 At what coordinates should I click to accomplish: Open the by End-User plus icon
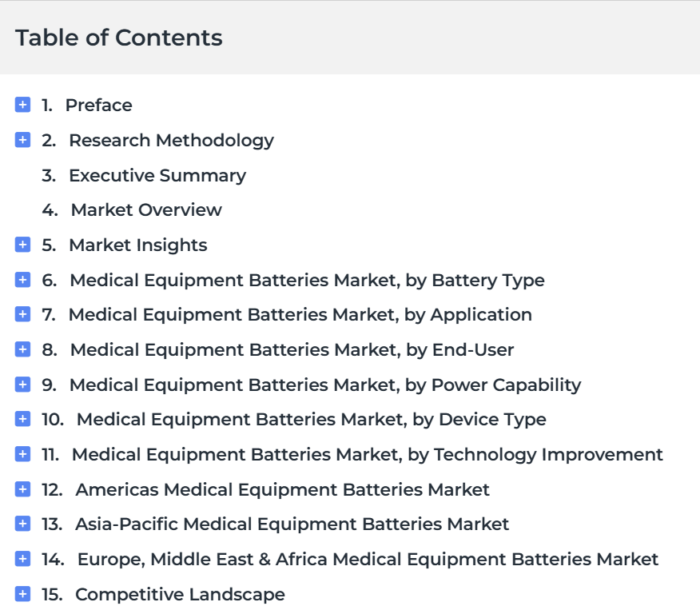(22, 349)
